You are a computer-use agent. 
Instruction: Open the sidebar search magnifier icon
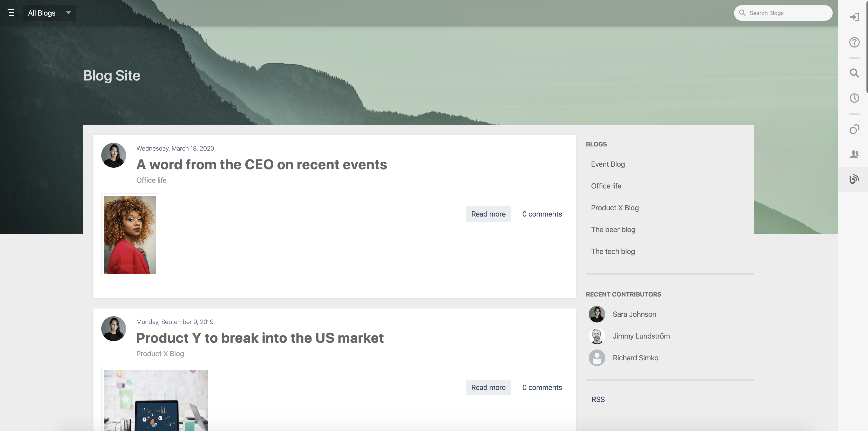point(854,73)
